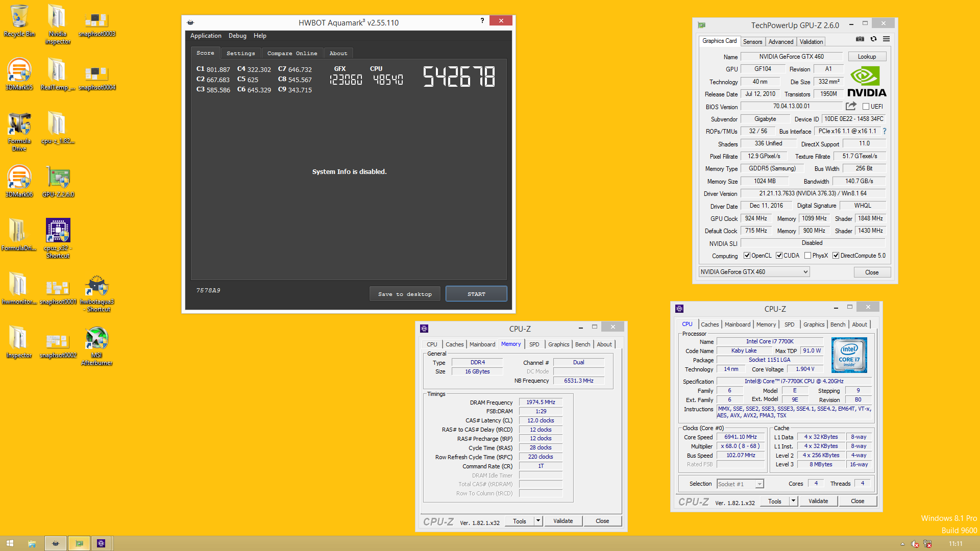The image size is (980, 551).
Task: Launch 3DMark05 desktop shortcut
Action: click(19, 74)
